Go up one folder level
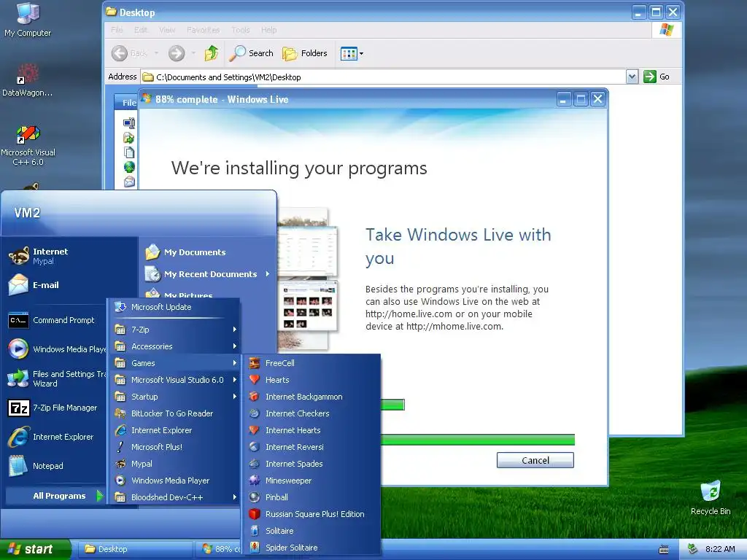The width and height of the screenshot is (747, 560). [212, 53]
